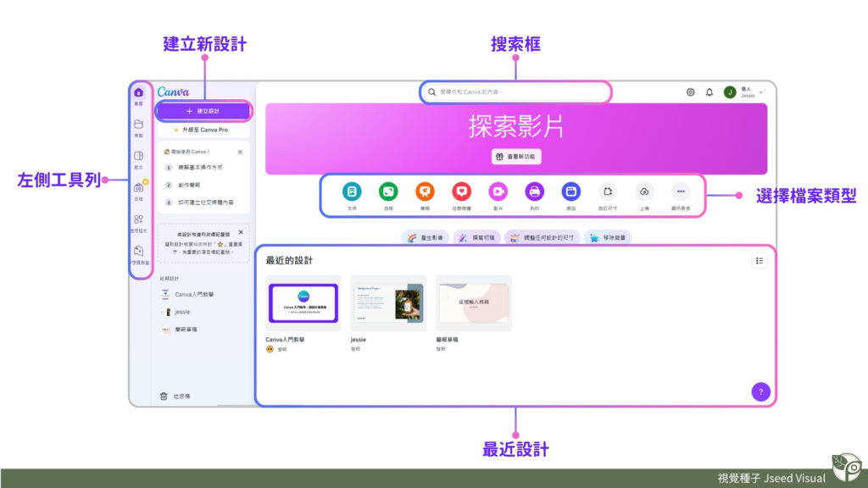Select the pink 影片 video type icon
The image size is (868, 488).
tap(498, 191)
